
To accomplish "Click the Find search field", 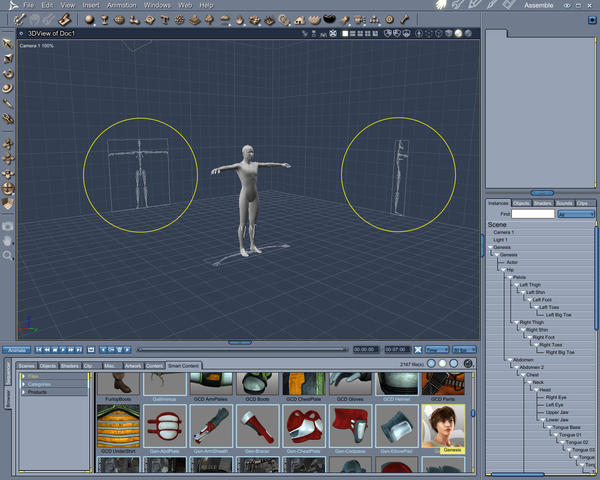I will pyautogui.click(x=533, y=214).
